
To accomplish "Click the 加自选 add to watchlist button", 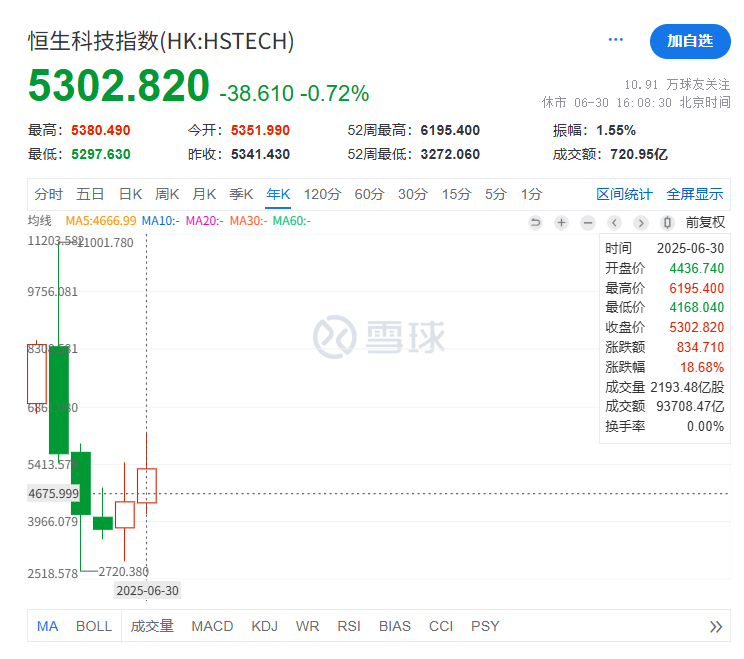I will 690,41.
